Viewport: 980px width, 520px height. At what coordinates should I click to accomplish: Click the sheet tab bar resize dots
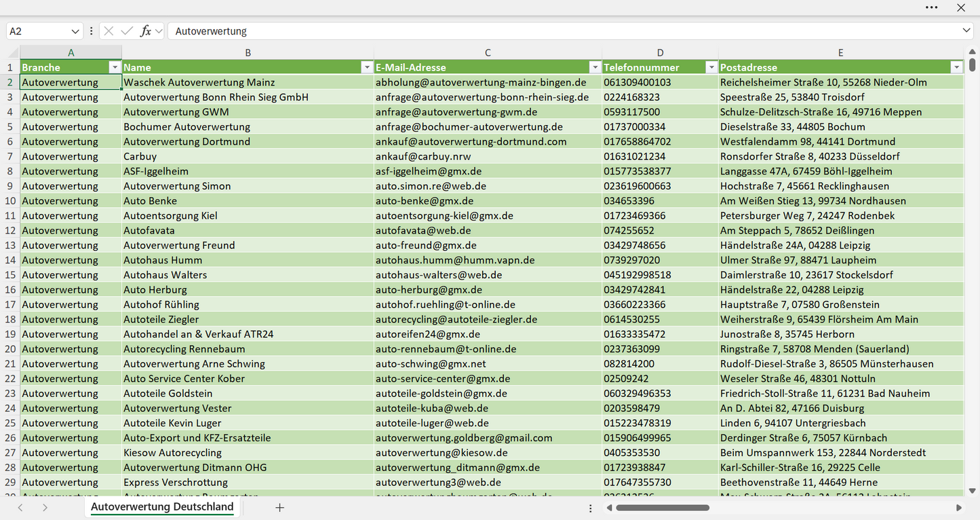tap(591, 508)
